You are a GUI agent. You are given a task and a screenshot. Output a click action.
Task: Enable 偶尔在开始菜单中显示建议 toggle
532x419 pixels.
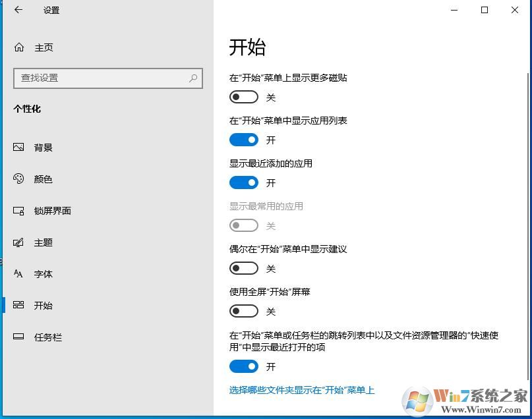(243, 268)
